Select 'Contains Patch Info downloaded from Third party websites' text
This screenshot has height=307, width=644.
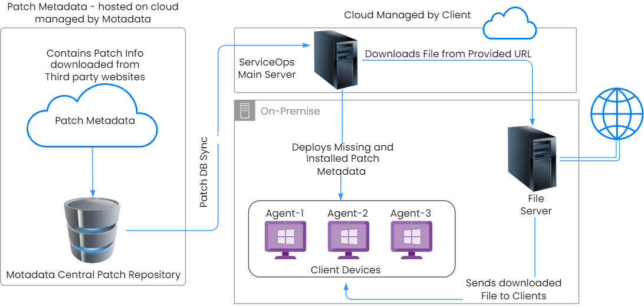(95, 65)
